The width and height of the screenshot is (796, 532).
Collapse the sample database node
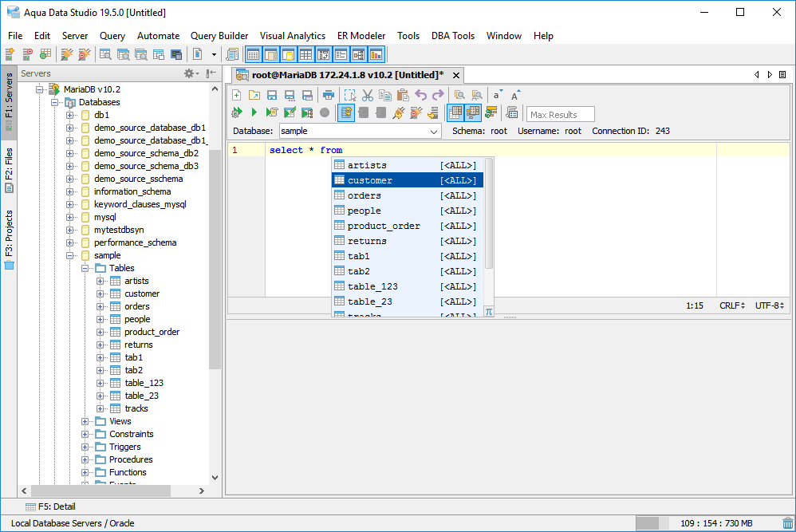tap(70, 255)
